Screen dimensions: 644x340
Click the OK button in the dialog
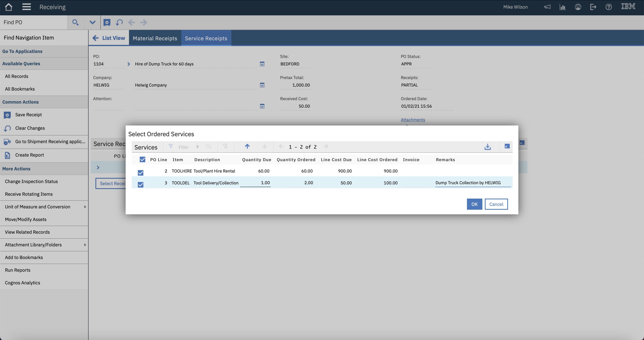click(x=474, y=204)
